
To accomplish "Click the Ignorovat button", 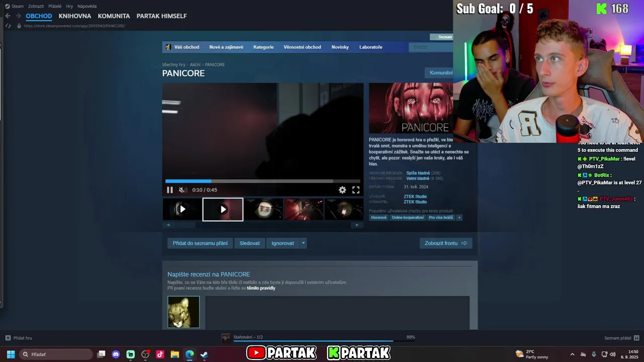I will coord(283,243).
